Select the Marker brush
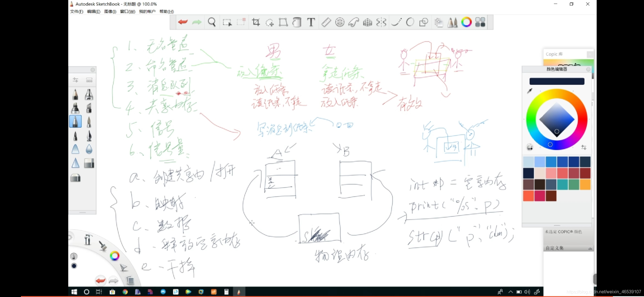This screenshot has height=297, width=644. (75, 108)
